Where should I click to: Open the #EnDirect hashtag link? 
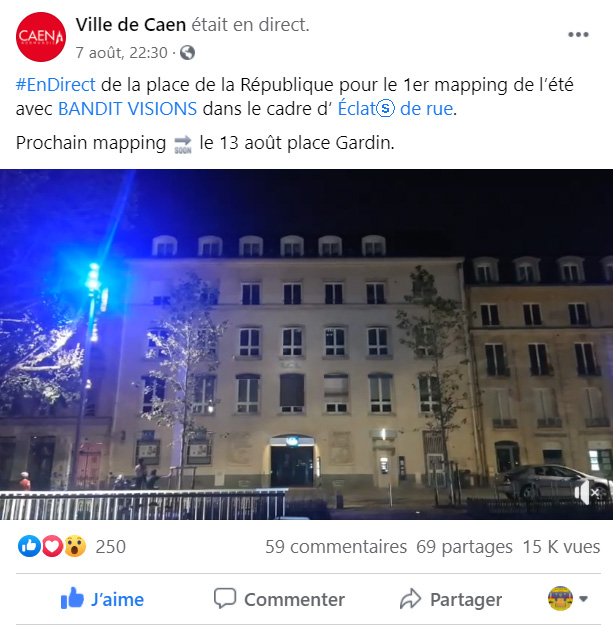click(x=56, y=85)
